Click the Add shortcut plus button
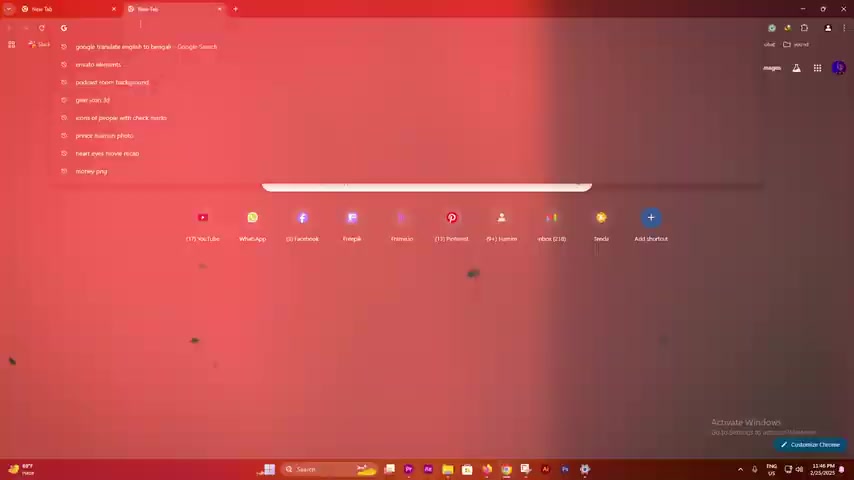The image size is (854, 480). coord(651,218)
